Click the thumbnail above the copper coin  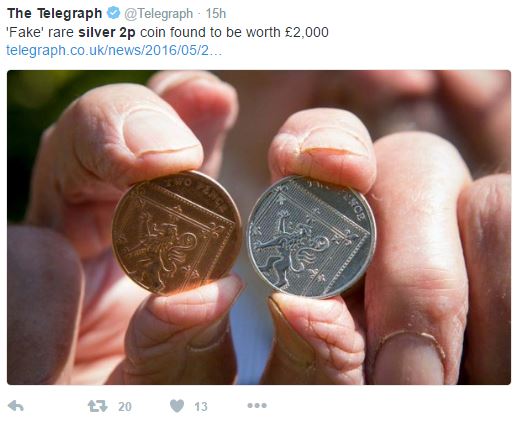pos(159,133)
